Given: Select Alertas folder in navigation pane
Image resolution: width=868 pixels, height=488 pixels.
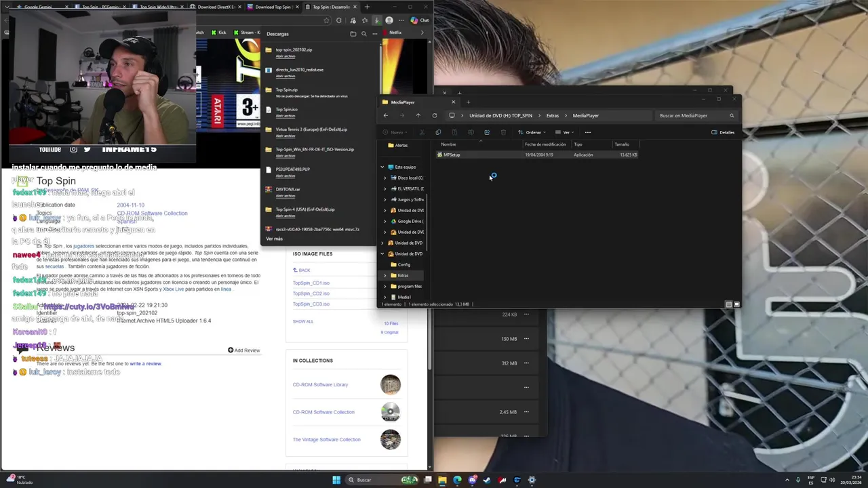Looking at the screenshot, I should click(x=401, y=145).
